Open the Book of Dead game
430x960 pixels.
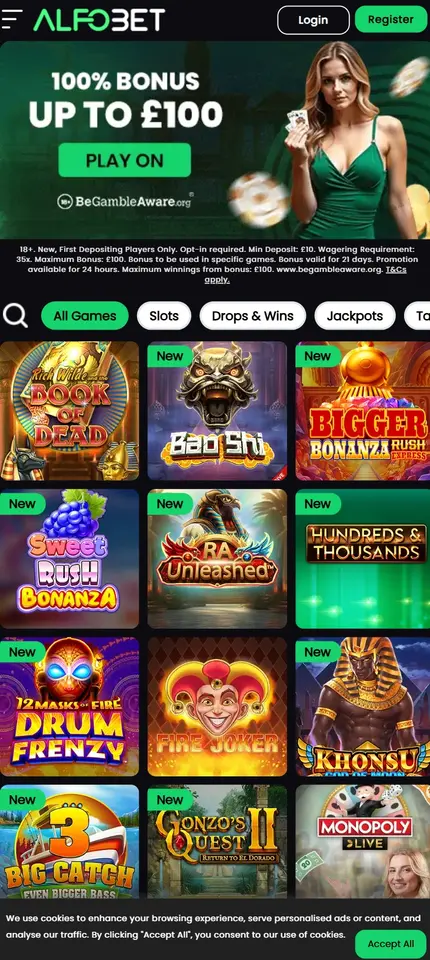pos(69,411)
